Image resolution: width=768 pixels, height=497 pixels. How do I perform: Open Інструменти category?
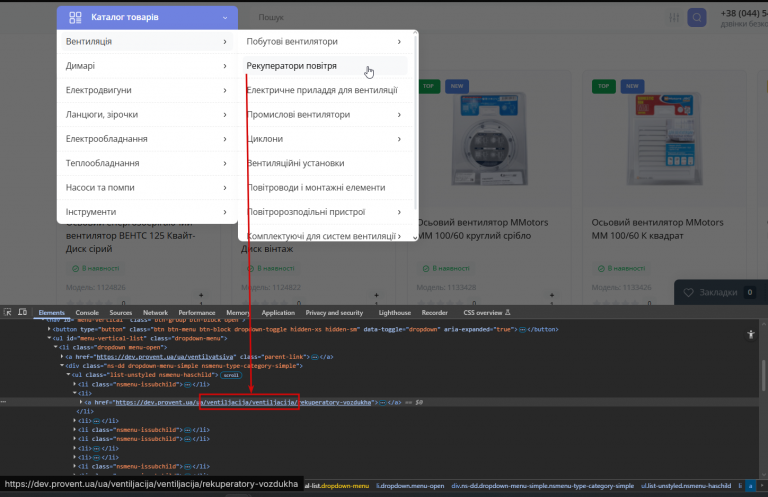[147, 212]
